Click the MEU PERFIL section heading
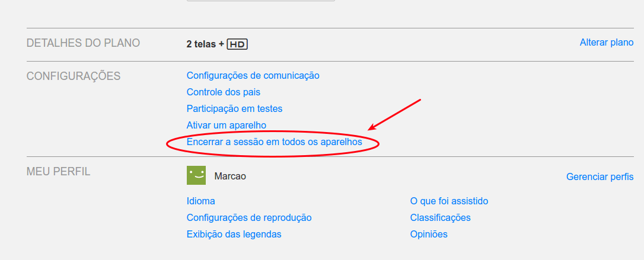This screenshot has width=644, height=260. [x=58, y=171]
